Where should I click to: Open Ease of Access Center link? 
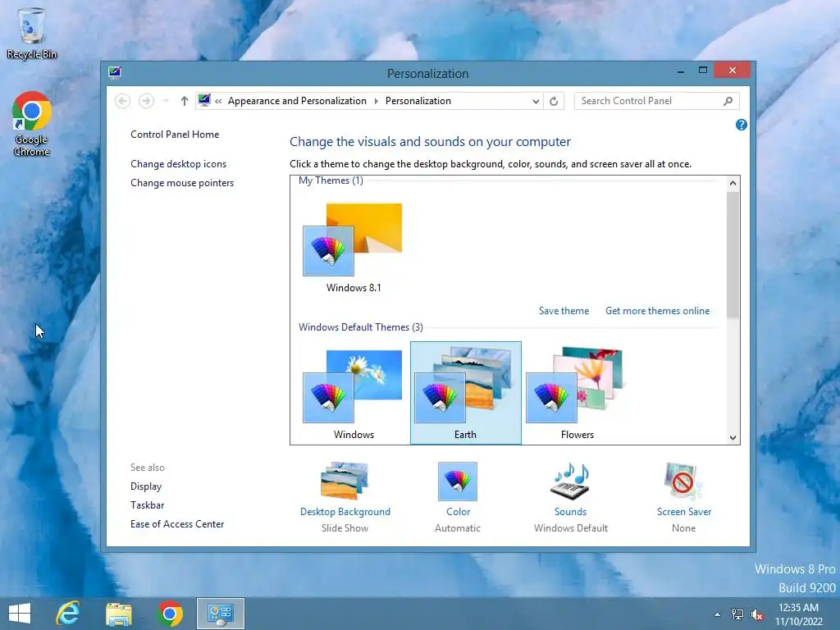pos(177,524)
